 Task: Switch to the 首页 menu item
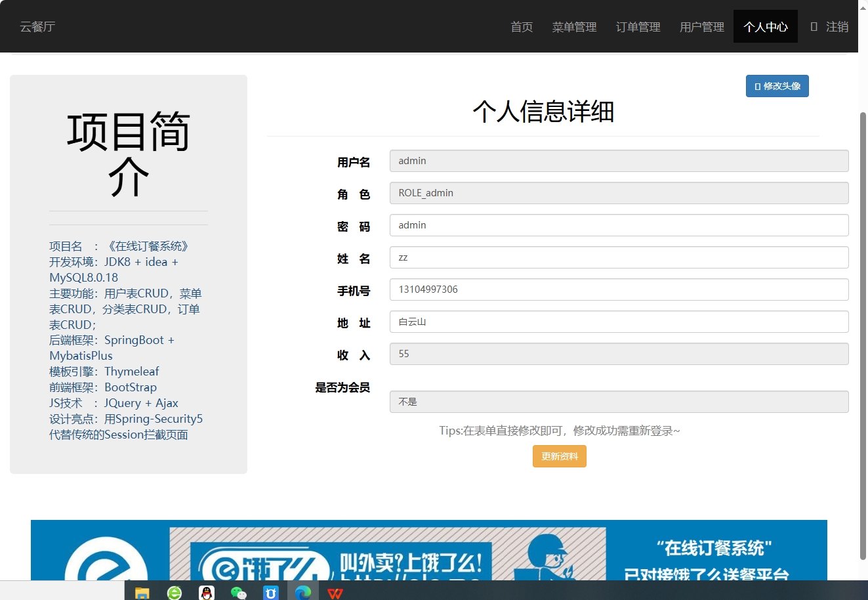(522, 26)
